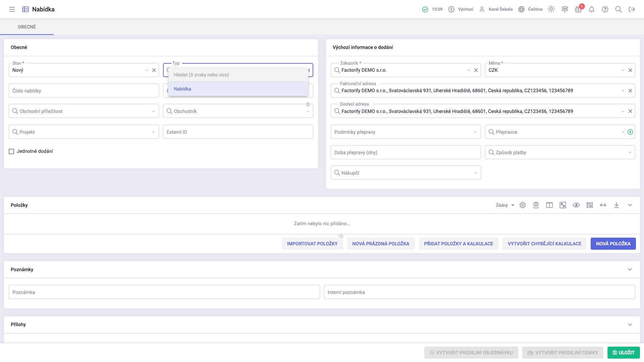Open the notifications bell

point(592,9)
